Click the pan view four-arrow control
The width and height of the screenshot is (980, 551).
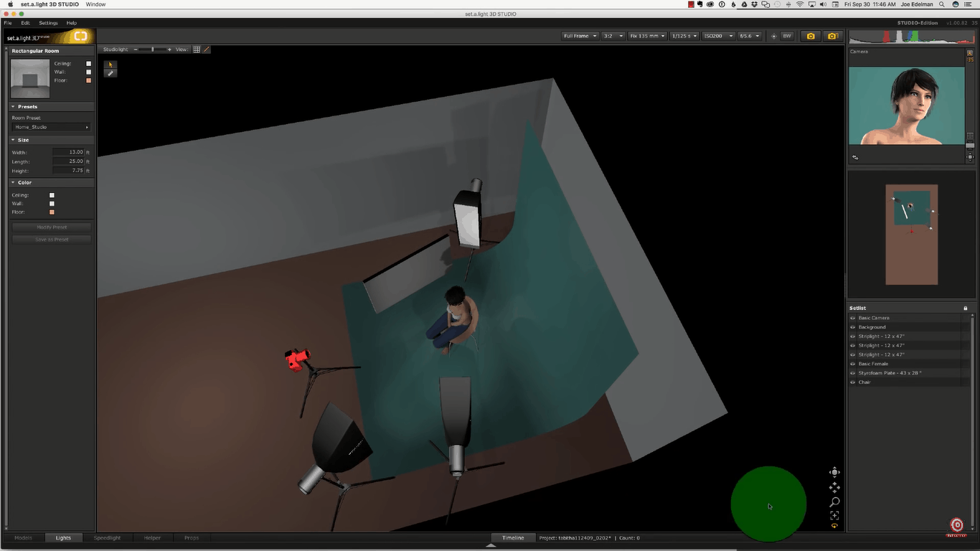(x=834, y=487)
